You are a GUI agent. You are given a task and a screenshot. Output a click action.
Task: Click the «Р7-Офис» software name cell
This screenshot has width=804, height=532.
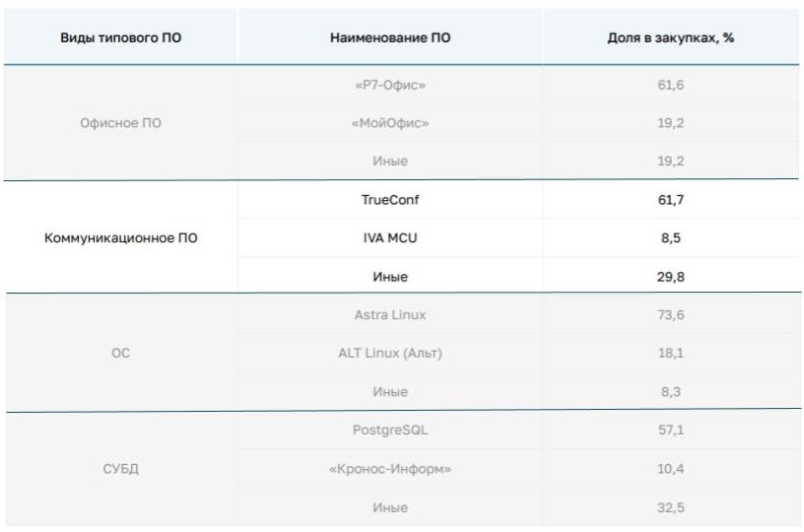pos(389,86)
